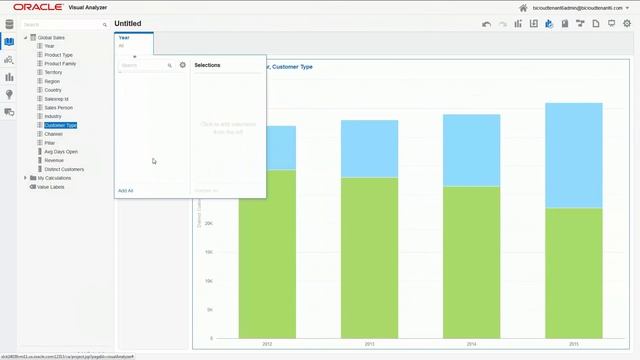This screenshot has width=640, height=360.
Task: Open the Data Sources panel icon
Action: (x=9, y=24)
